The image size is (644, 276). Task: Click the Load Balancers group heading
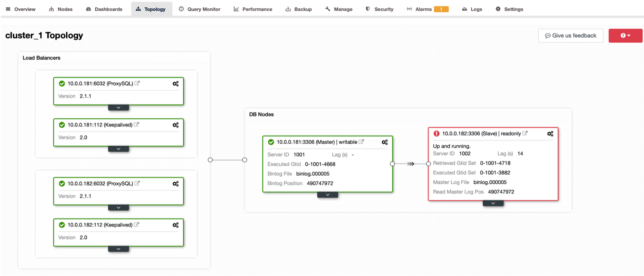tap(42, 58)
